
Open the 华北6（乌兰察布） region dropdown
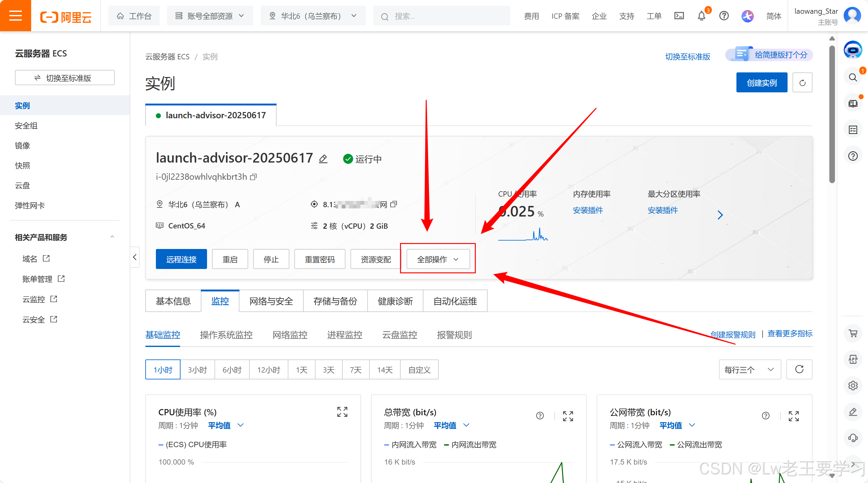(313, 16)
